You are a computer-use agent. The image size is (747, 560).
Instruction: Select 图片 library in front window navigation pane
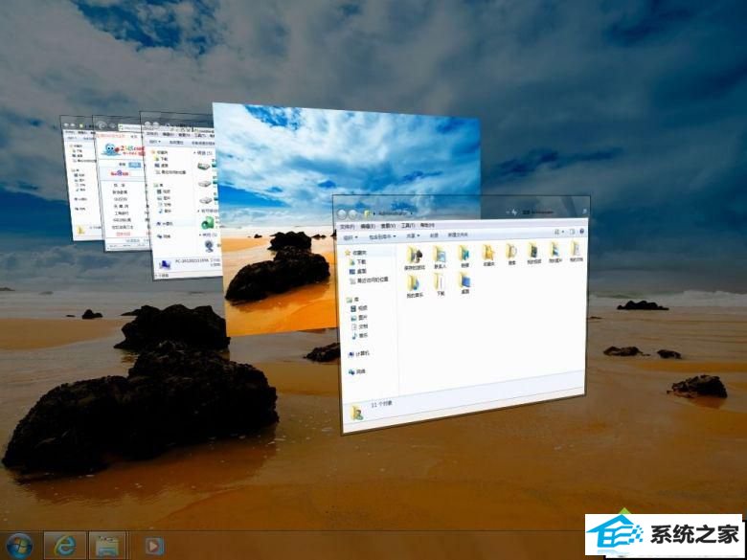(359, 318)
